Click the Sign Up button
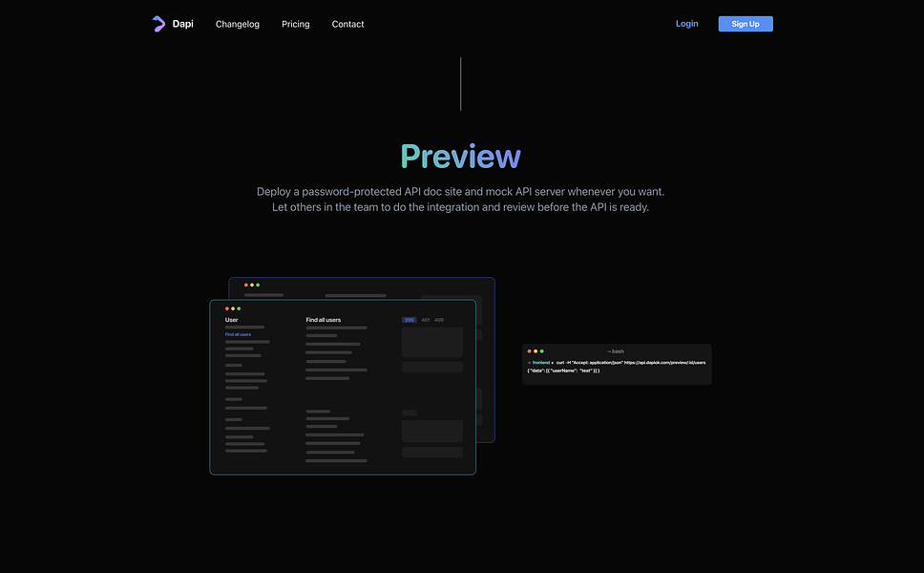The height and width of the screenshot is (573, 924). click(x=745, y=24)
